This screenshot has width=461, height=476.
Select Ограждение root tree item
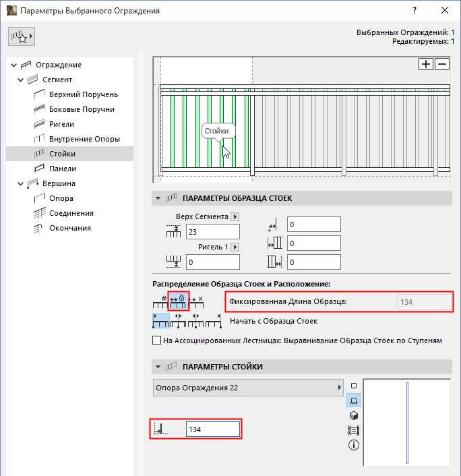(58, 65)
